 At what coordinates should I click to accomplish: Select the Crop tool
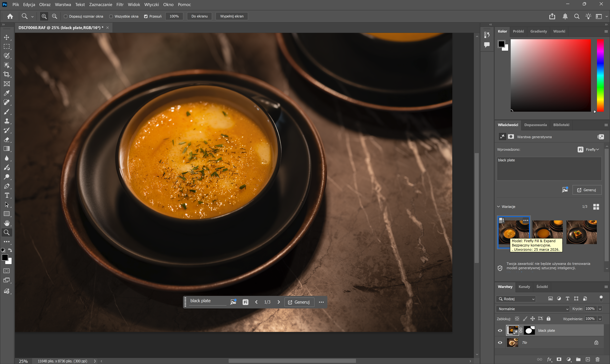point(7,74)
